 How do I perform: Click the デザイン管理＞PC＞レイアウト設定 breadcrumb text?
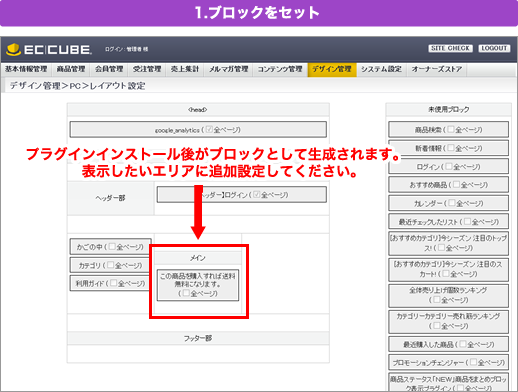(77, 86)
